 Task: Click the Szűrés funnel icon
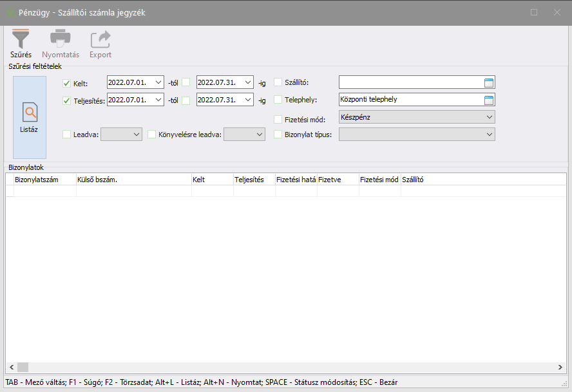[21, 40]
